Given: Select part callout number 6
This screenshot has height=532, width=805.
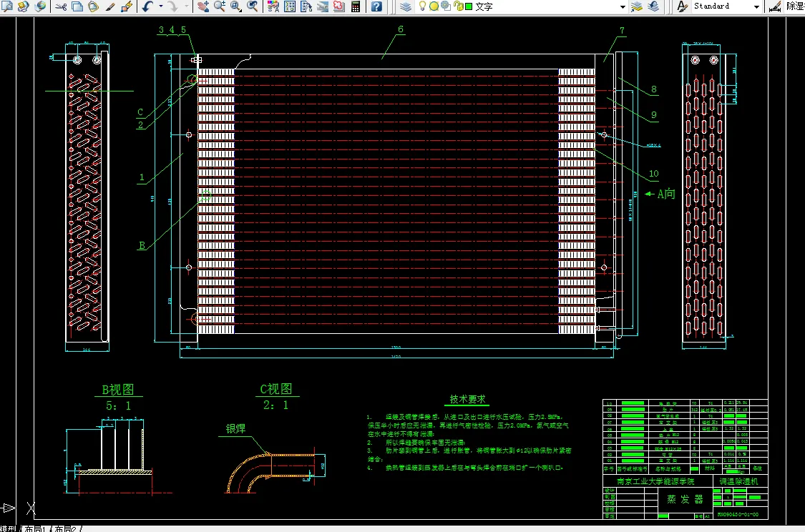Looking at the screenshot, I should [x=401, y=29].
